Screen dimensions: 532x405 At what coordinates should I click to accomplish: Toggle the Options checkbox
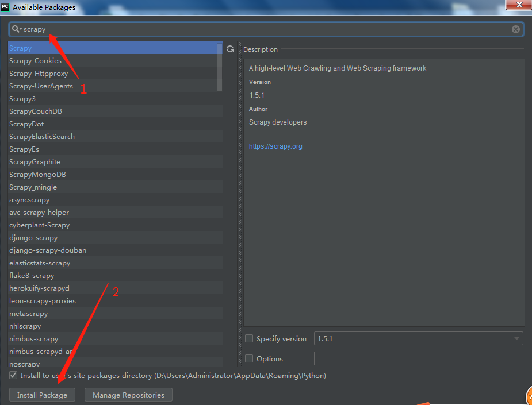249,358
